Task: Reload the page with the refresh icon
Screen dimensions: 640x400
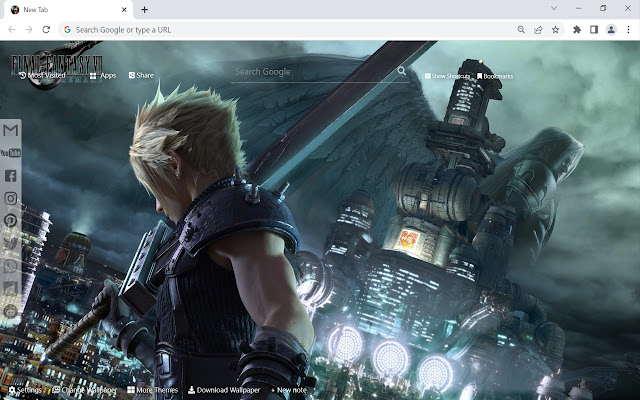Action: 46,29
